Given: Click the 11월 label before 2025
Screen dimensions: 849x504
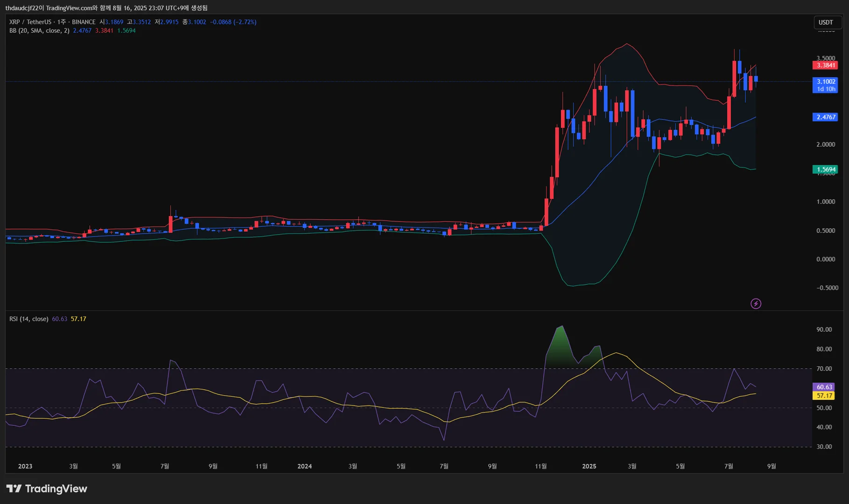Looking at the screenshot, I should [x=540, y=466].
